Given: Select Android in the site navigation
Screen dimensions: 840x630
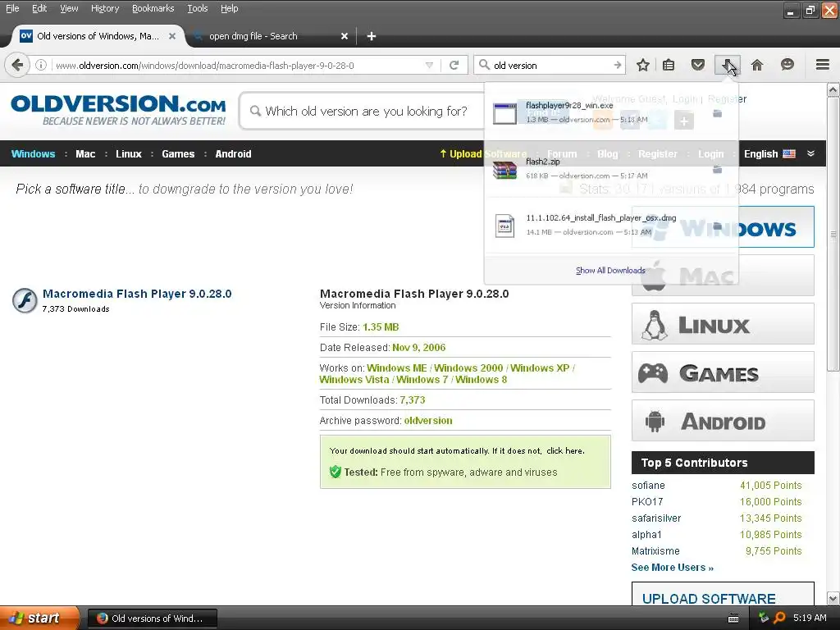Looking at the screenshot, I should point(233,153).
